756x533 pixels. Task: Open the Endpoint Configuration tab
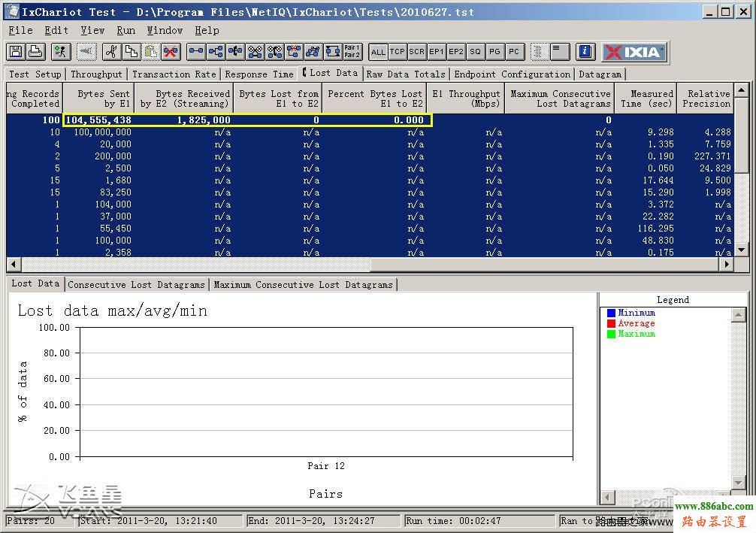click(512, 74)
